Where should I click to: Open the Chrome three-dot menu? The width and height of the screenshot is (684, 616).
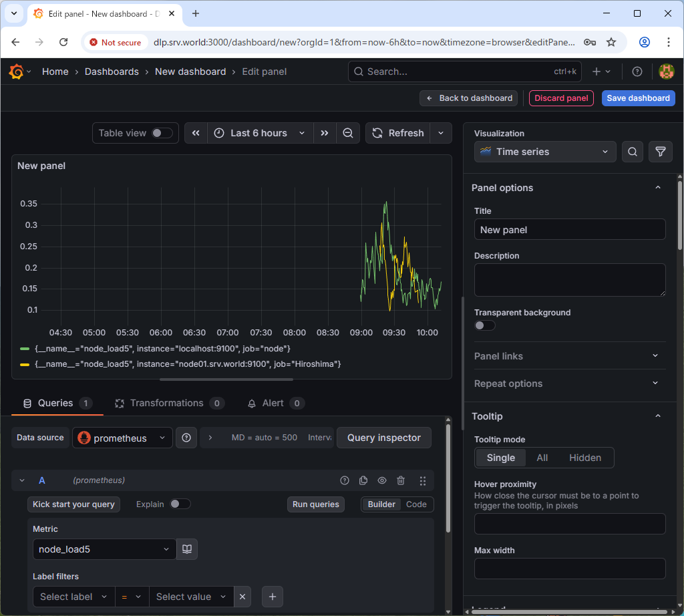coord(668,42)
